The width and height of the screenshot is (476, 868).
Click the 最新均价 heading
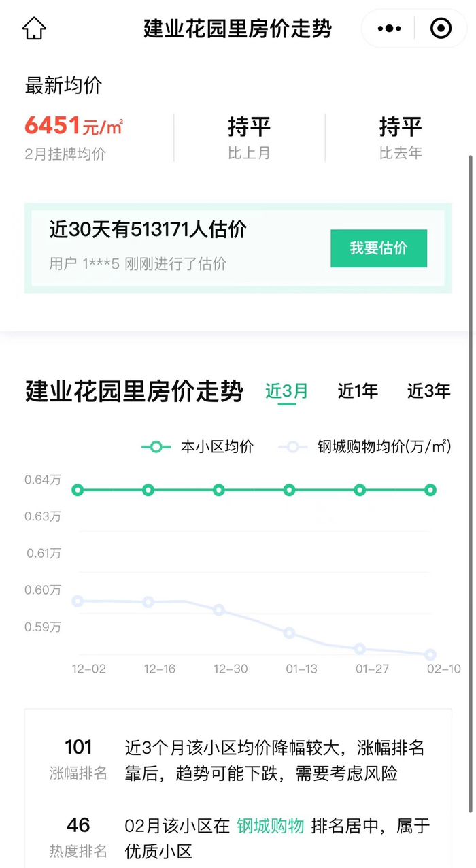[63, 85]
